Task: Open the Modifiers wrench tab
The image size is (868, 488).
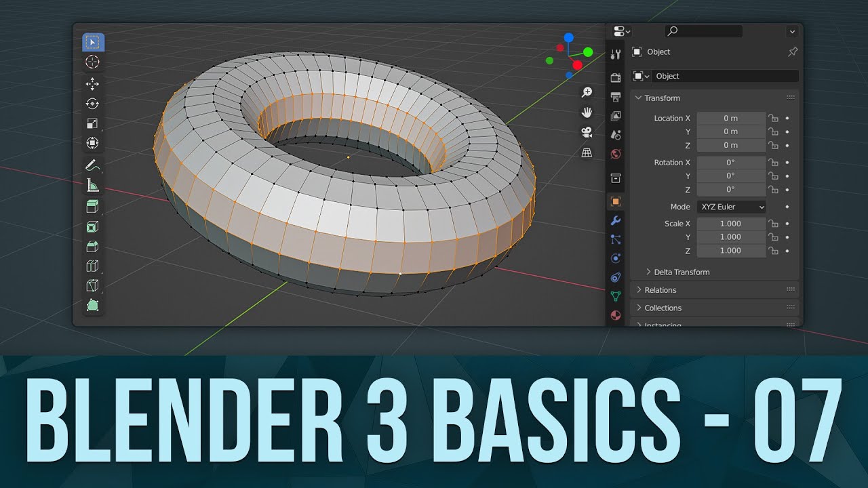Action: [x=616, y=220]
